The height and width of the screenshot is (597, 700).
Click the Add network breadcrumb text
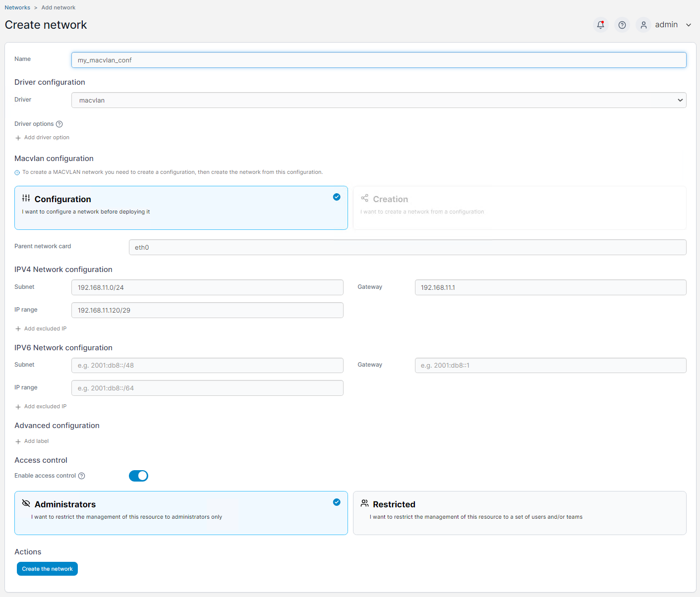(x=58, y=7)
